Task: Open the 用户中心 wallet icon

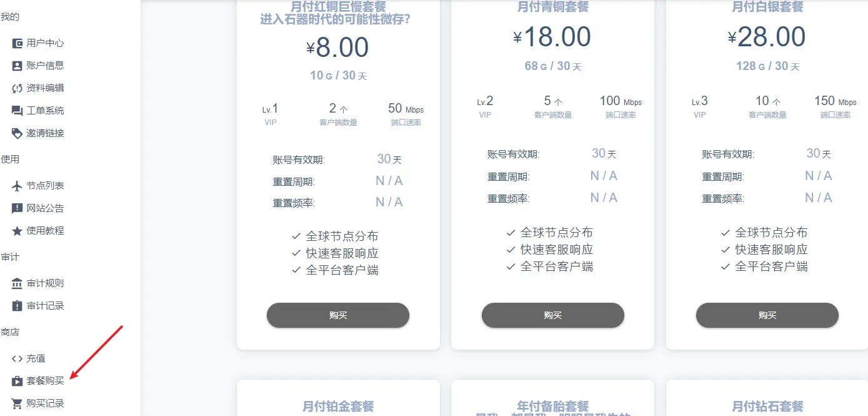Action: pos(17,43)
